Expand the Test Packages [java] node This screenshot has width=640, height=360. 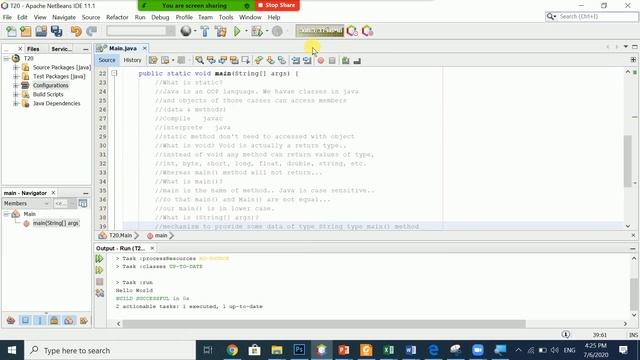(16, 76)
